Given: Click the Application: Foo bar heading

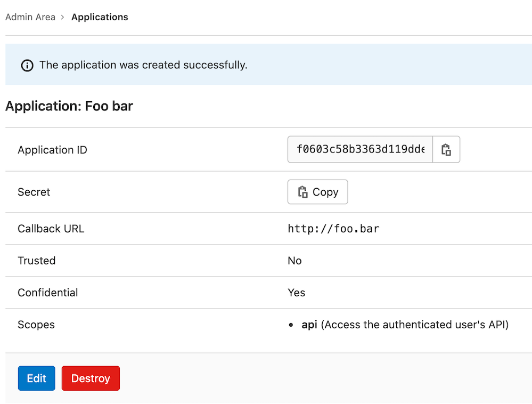Looking at the screenshot, I should coord(69,106).
